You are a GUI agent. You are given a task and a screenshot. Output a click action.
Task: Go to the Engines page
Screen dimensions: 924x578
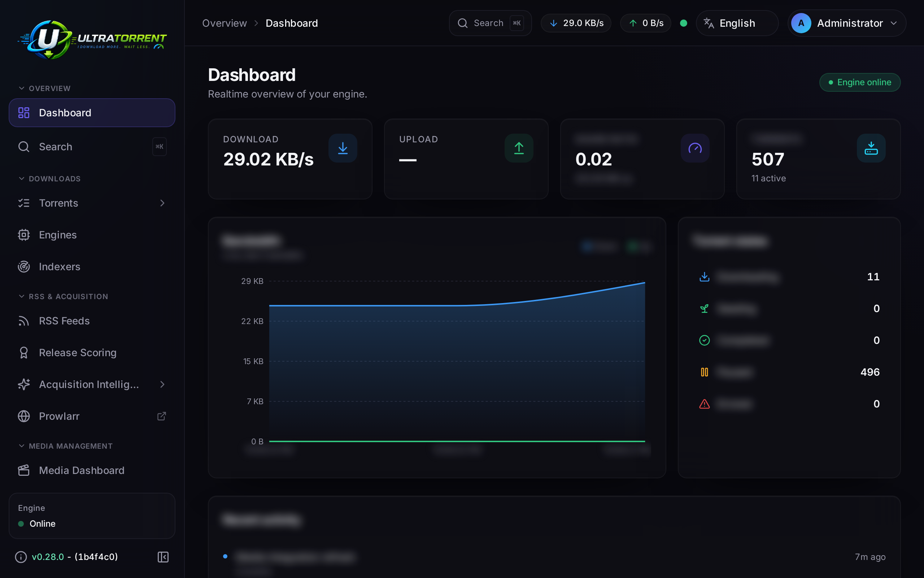[92, 235]
